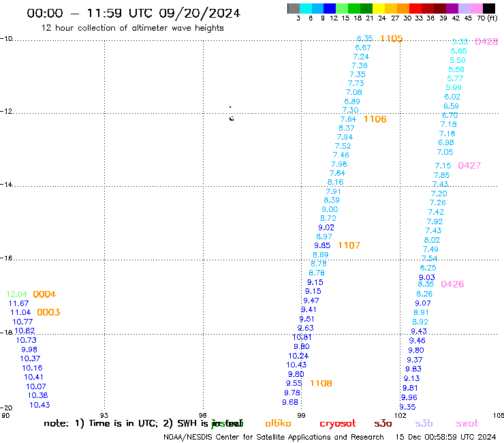The image size is (504, 443).
Task: Click the wave height value 11.04
Action: pyautogui.click(x=20, y=312)
